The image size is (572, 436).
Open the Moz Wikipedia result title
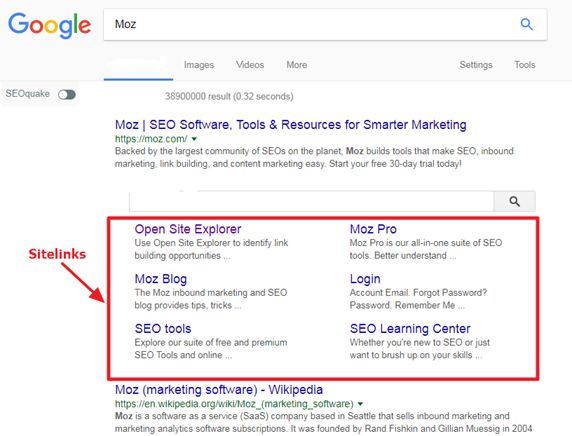tap(219, 390)
